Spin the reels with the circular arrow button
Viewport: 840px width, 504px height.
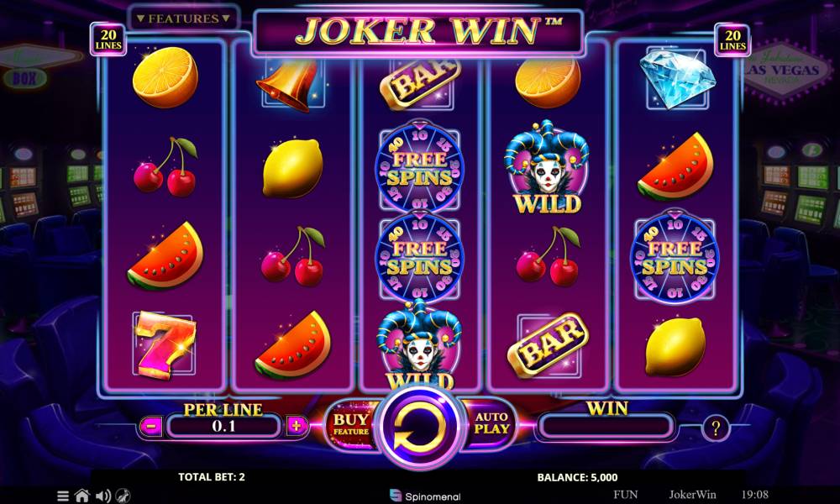420,427
